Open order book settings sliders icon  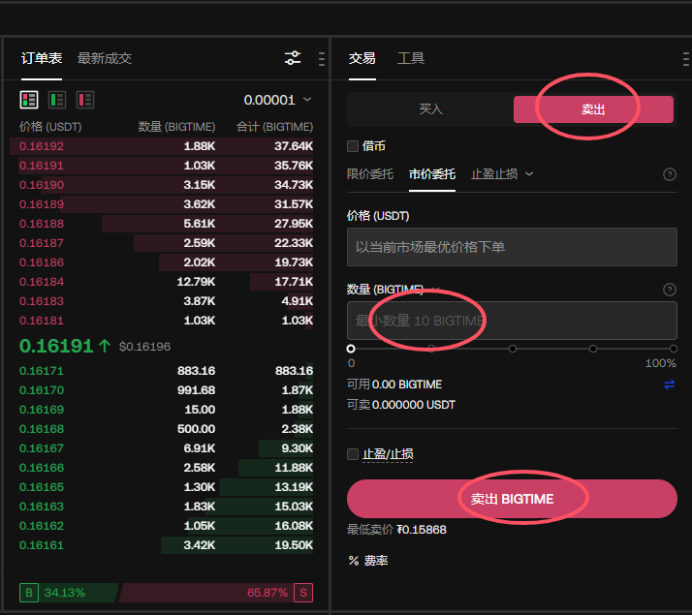[x=292, y=58]
